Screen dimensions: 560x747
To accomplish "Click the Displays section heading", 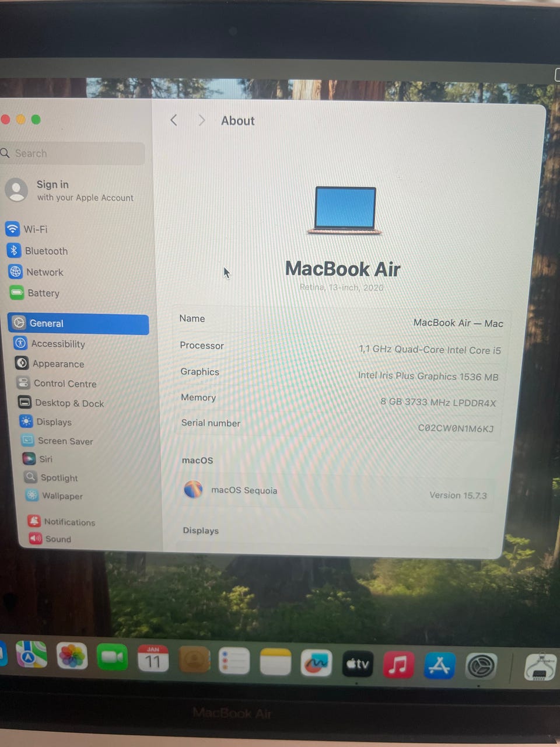I will (x=201, y=530).
